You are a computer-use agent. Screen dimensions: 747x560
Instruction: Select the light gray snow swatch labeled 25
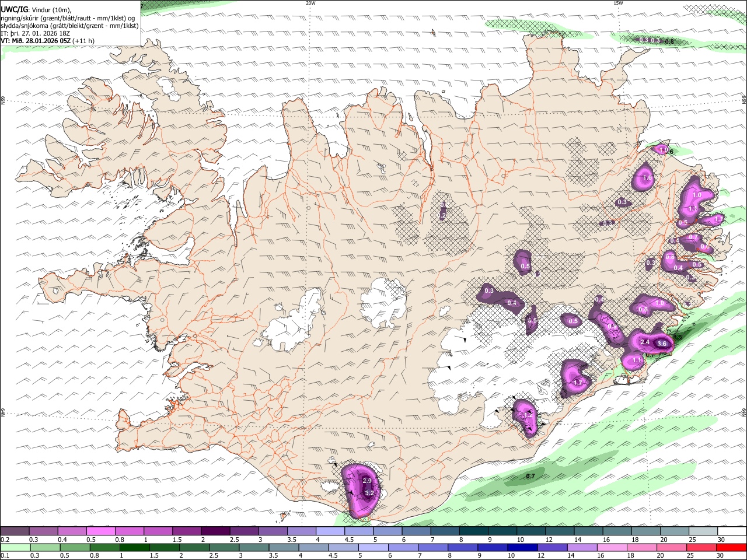pyautogui.click(x=703, y=531)
